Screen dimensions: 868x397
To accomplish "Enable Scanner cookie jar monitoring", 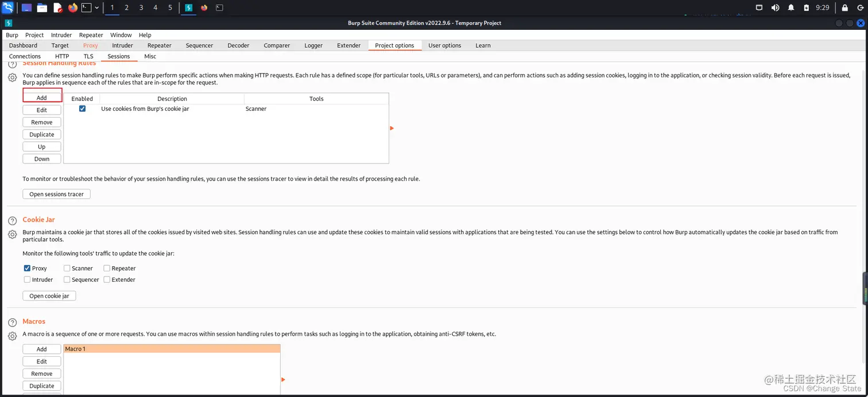I will click(67, 268).
